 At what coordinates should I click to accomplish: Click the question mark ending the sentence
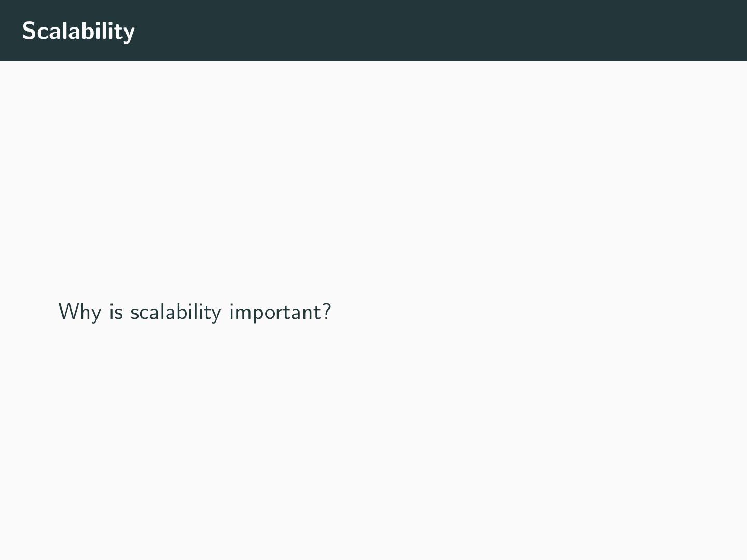click(326, 311)
